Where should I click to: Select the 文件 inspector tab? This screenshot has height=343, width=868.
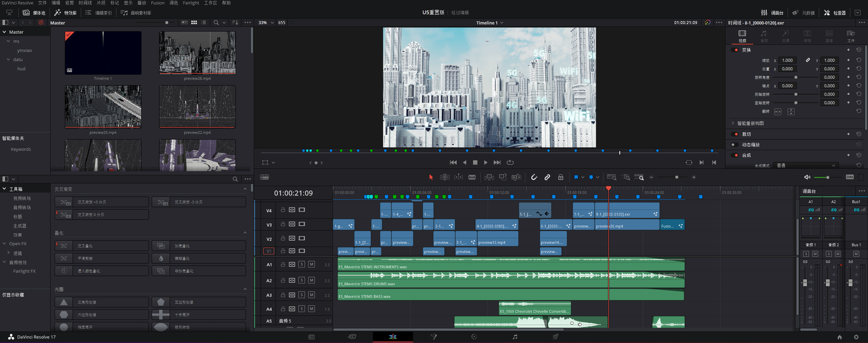[851, 36]
